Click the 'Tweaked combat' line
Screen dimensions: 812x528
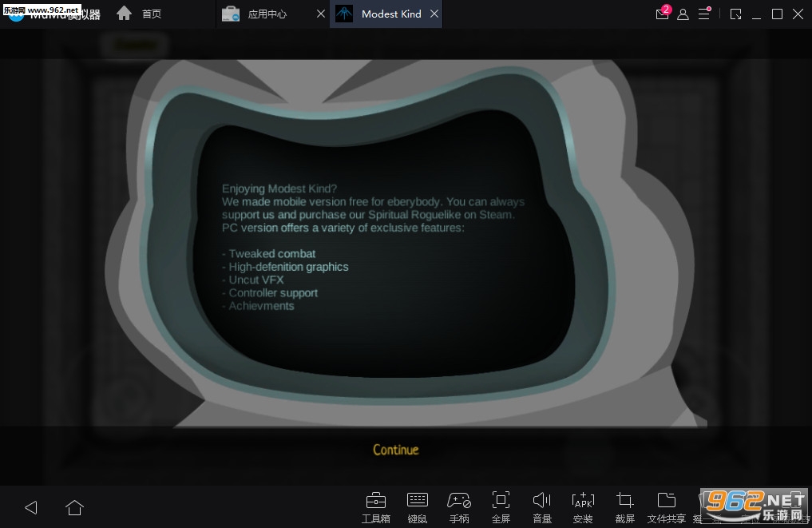(x=269, y=254)
